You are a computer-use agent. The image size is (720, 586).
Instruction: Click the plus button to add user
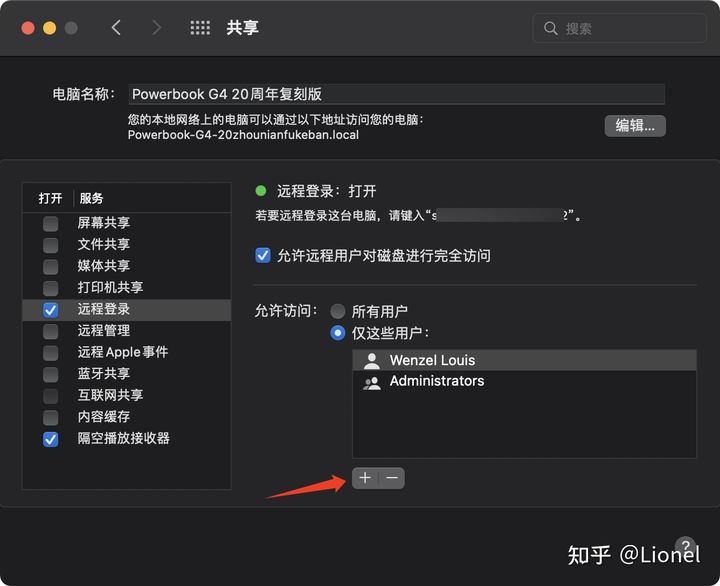(x=365, y=478)
